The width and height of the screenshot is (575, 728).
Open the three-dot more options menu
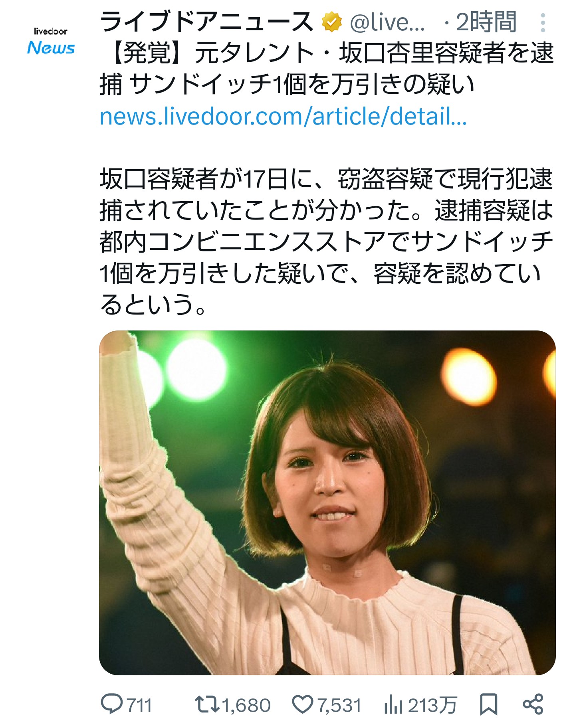pyautogui.click(x=543, y=23)
